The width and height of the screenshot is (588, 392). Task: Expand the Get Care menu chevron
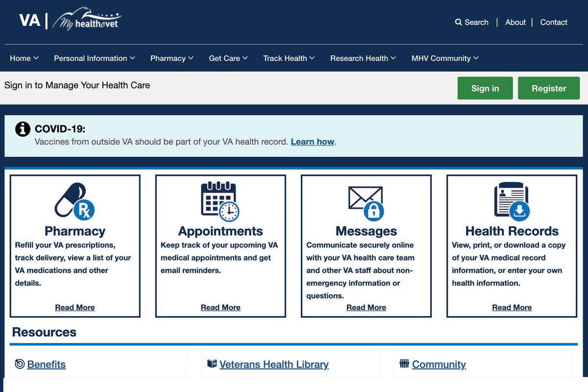tap(245, 58)
